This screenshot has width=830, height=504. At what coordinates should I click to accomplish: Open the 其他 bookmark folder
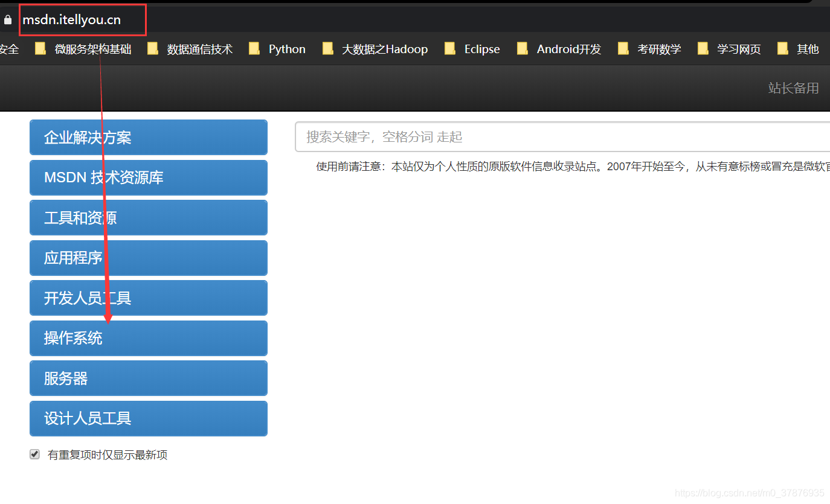tap(798, 49)
